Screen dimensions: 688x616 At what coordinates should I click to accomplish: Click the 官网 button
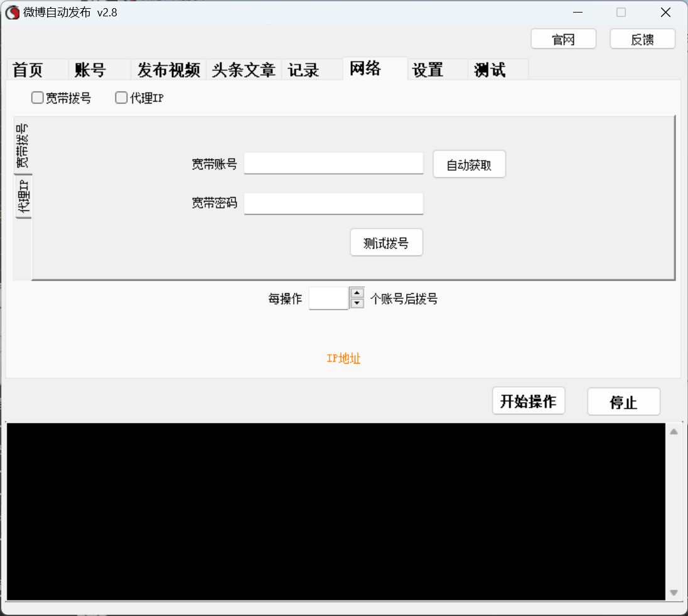563,39
